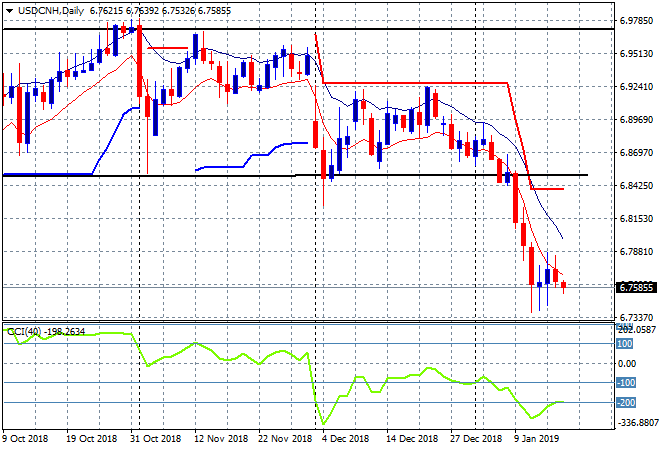Select the lower black horizontal support line

coord(295,175)
